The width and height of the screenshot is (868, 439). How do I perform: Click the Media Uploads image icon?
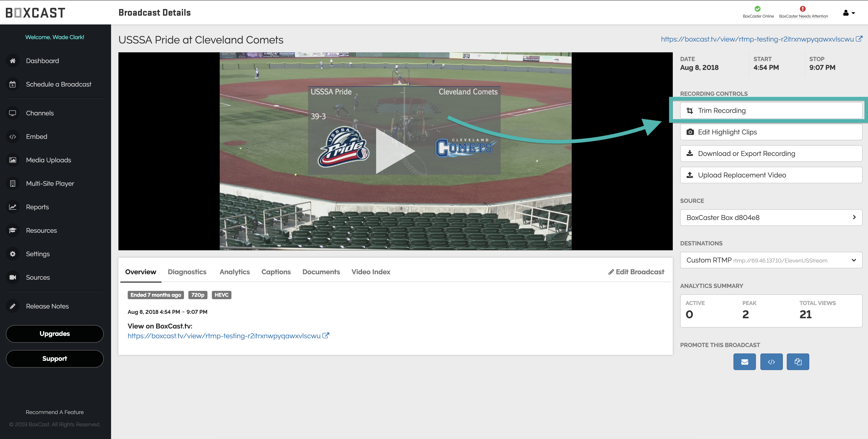(12, 160)
